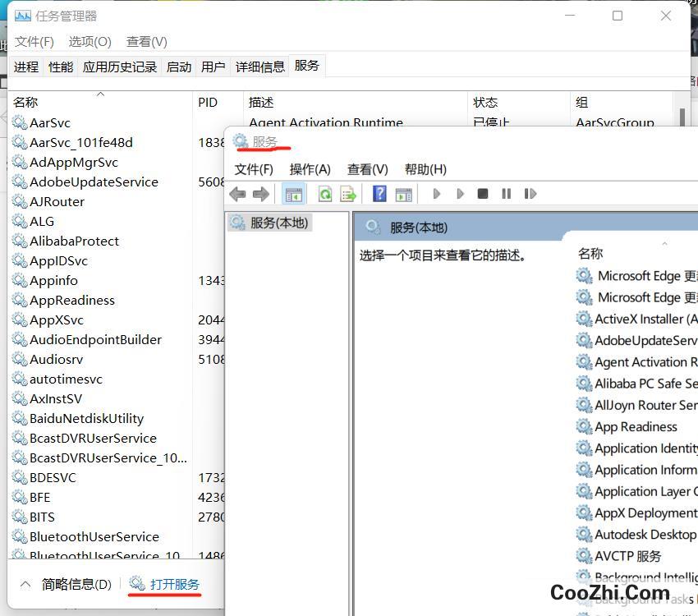This screenshot has width=698, height=616.
Task: Select AlibabaProtect service row
Action: pyautogui.click(x=75, y=241)
